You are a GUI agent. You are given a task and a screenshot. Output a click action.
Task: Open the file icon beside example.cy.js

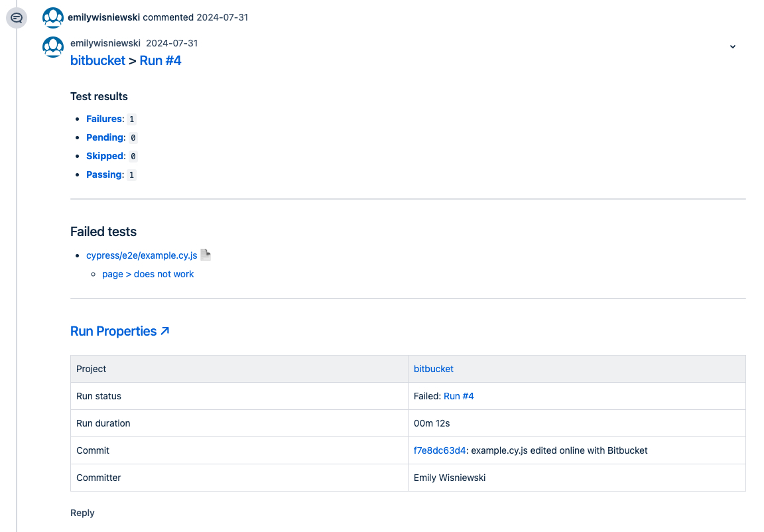pyautogui.click(x=206, y=253)
